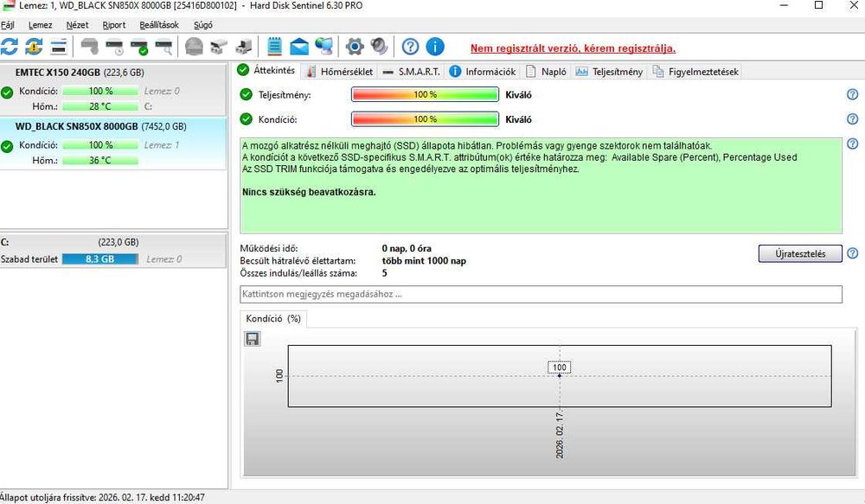The height and width of the screenshot is (504, 865).
Task: Click the envelope send e-mail icon
Action: (x=299, y=47)
